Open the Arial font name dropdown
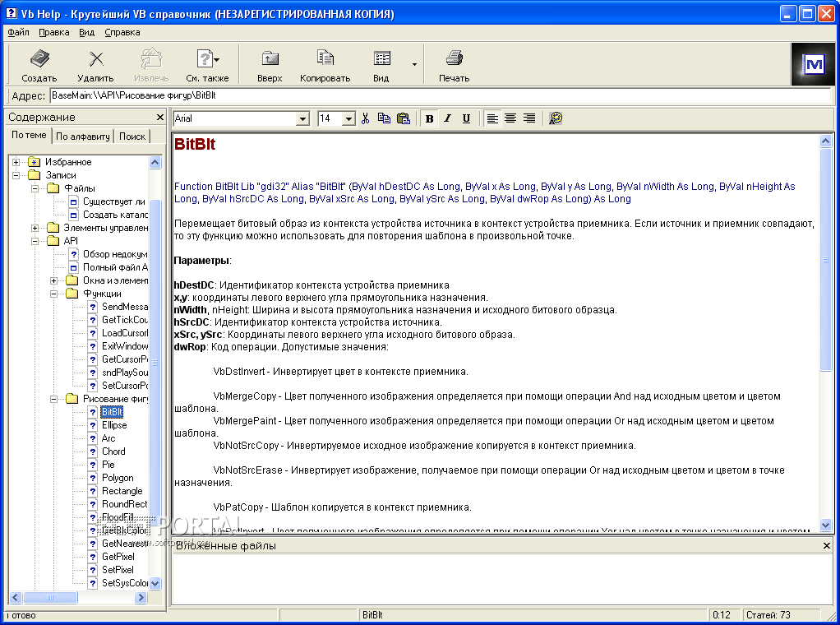840x625 pixels. (x=302, y=118)
